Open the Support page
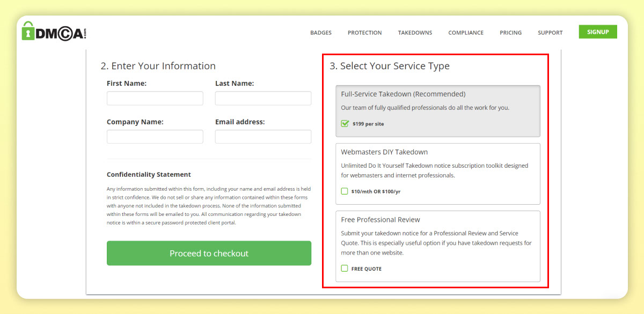The width and height of the screenshot is (644, 314). [550, 33]
